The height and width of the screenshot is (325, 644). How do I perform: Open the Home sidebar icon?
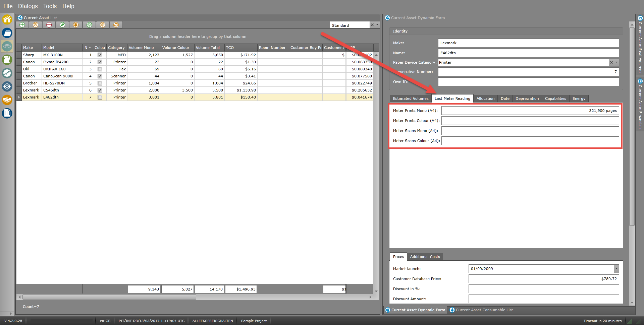(7, 19)
